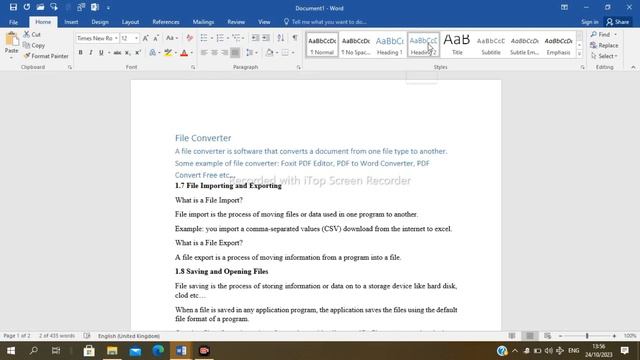Apply the Emphasis style
This screenshot has width=640, height=360.
point(558,45)
